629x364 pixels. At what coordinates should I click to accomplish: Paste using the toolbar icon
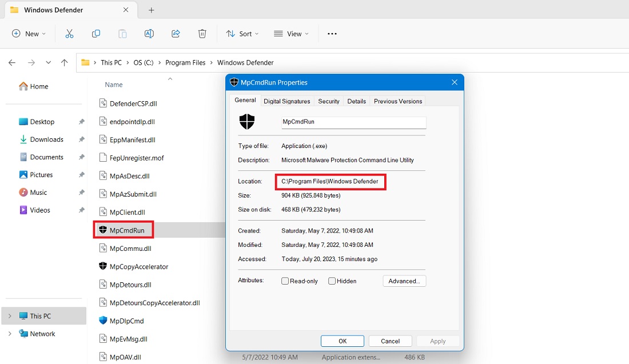click(122, 34)
